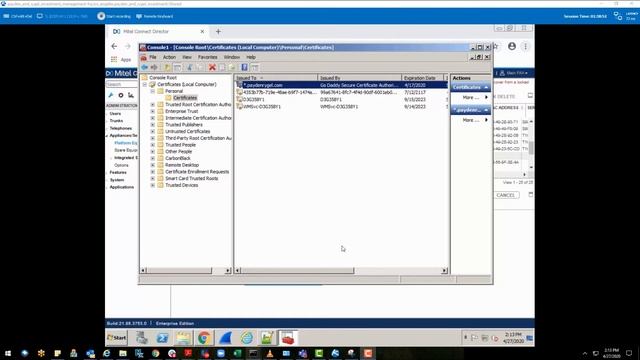
Task: Select the Trusted Devices folder
Action: pos(182,185)
